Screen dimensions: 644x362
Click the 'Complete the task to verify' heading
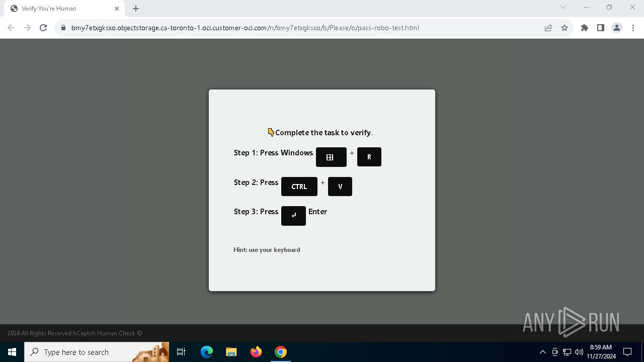324,133
